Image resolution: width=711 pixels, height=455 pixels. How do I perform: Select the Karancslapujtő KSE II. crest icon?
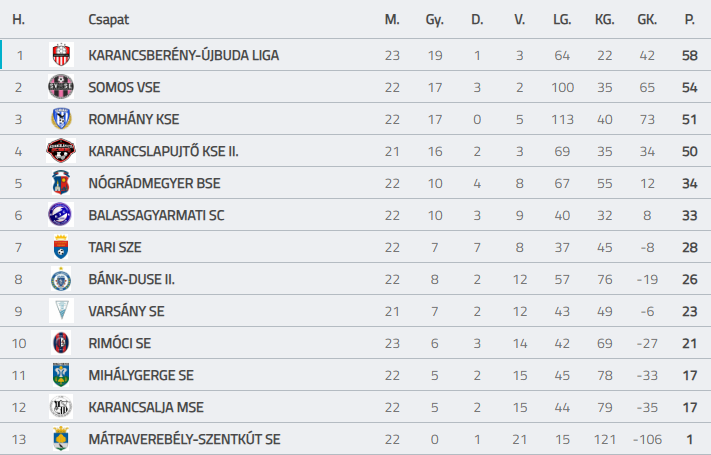pyautogui.click(x=61, y=151)
